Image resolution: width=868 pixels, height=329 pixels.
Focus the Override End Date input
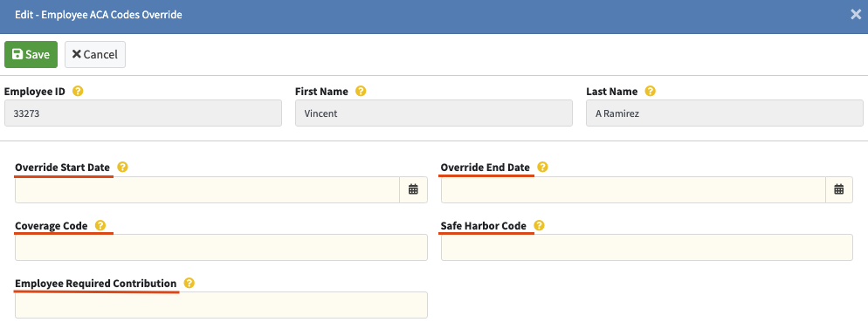(633, 189)
